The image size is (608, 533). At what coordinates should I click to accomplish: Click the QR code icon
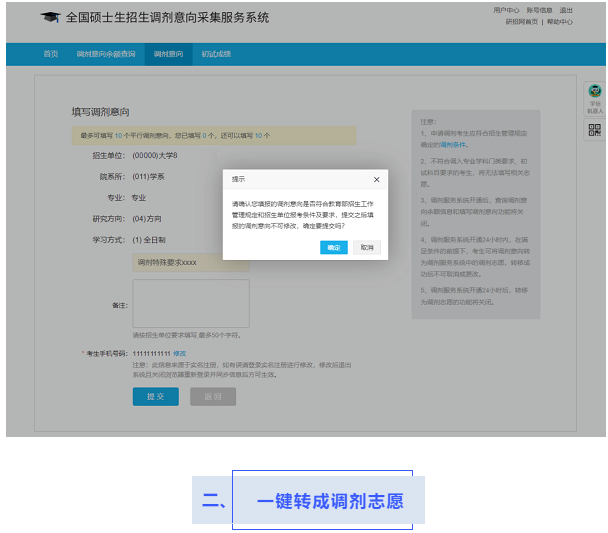pos(594,129)
